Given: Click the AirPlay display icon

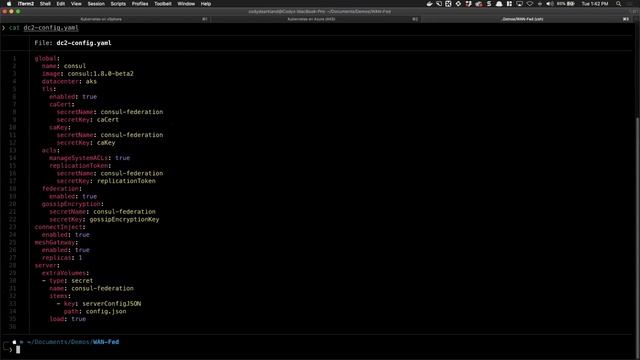Looking at the screenshot, I should point(520,4).
